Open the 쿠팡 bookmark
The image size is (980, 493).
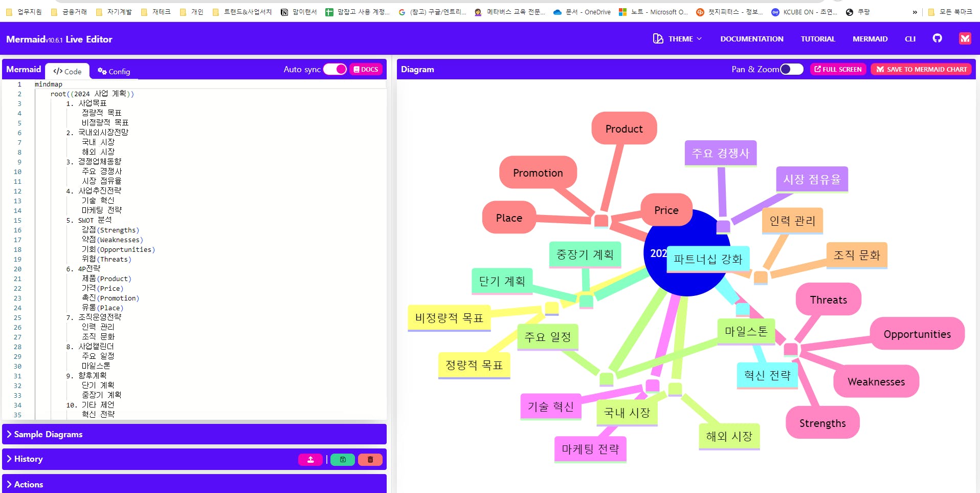pyautogui.click(x=858, y=12)
